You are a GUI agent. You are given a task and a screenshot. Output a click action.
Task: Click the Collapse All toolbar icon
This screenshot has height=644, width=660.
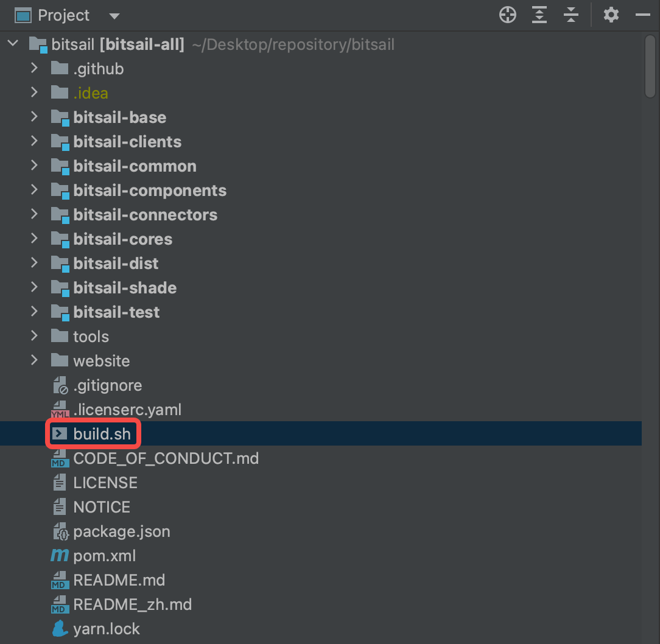click(571, 15)
